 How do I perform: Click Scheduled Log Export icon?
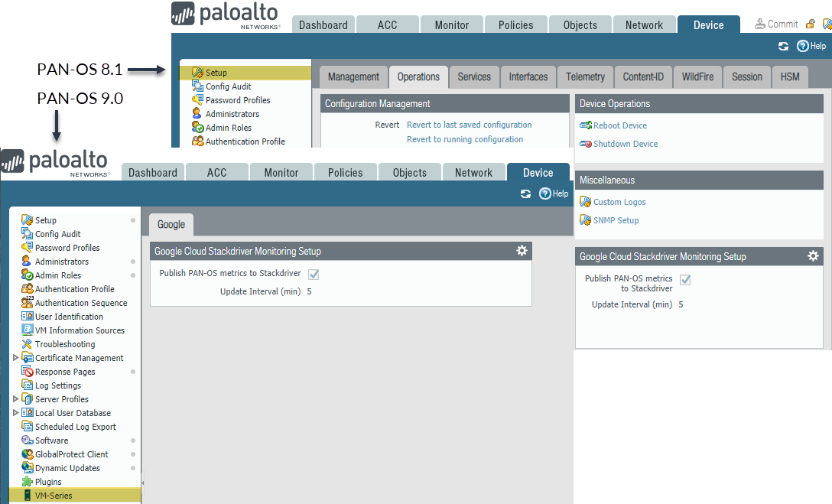point(27,427)
